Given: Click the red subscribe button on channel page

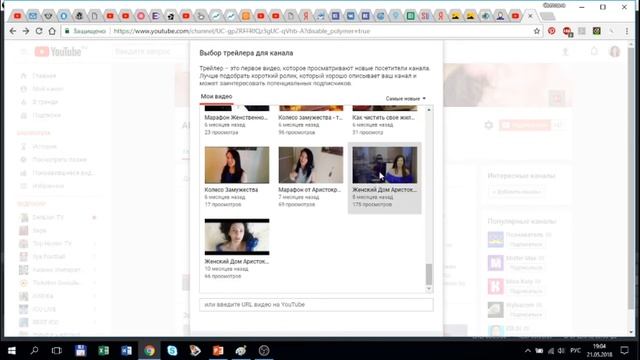Looking at the screenshot, I should point(525,125).
